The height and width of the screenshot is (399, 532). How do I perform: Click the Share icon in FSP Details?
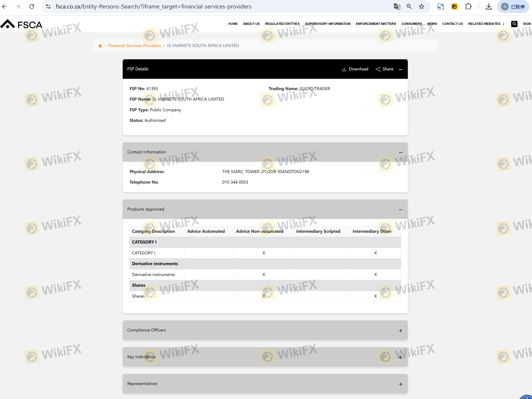378,69
